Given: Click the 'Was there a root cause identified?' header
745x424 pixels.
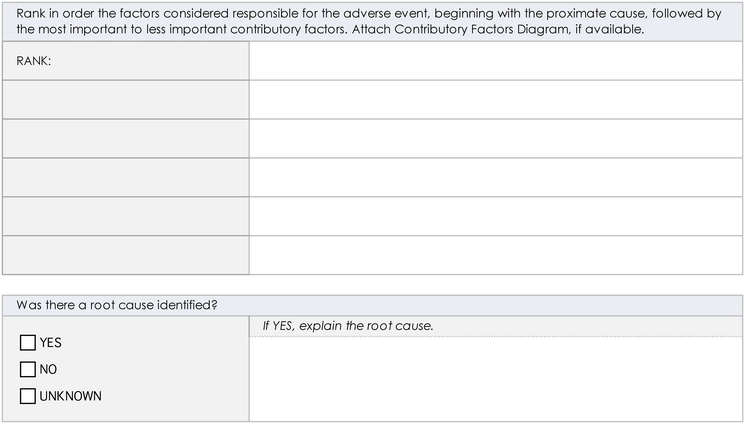Looking at the screenshot, I should [x=117, y=305].
